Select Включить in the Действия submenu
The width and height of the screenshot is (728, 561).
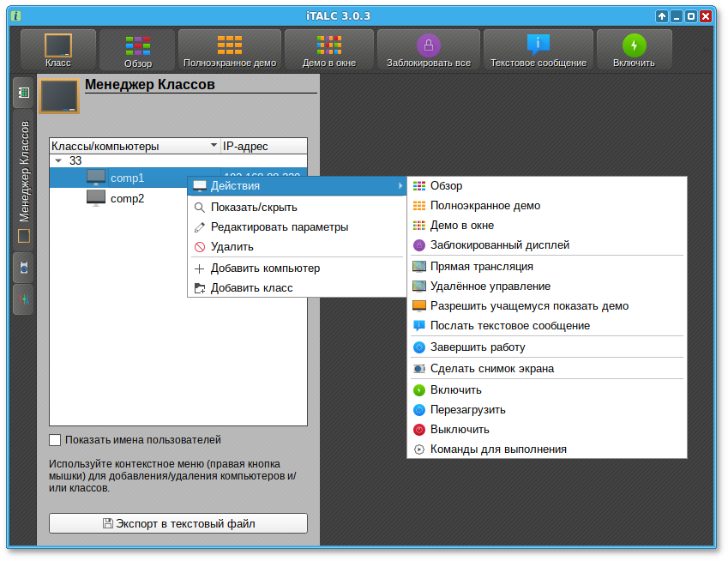click(547, 390)
